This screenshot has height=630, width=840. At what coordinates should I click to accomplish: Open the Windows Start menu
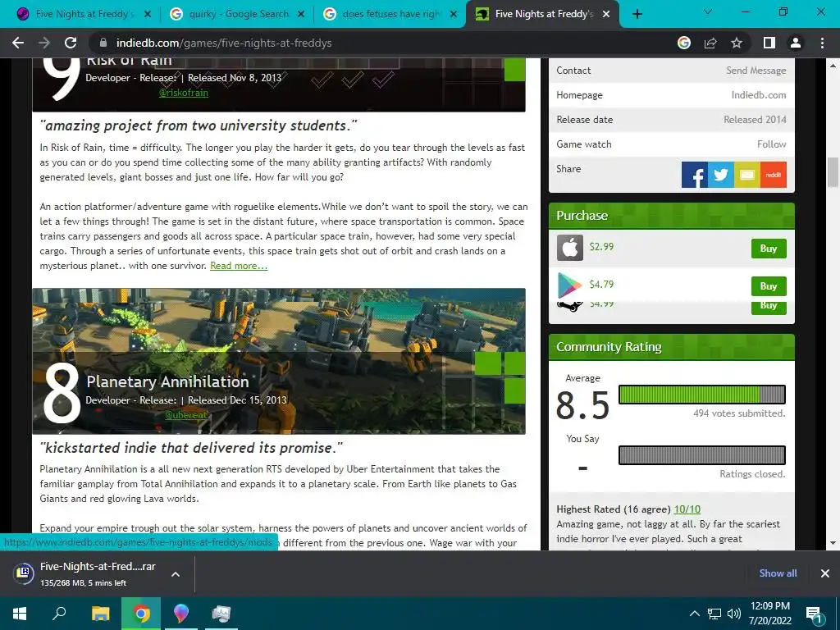pos(20,614)
